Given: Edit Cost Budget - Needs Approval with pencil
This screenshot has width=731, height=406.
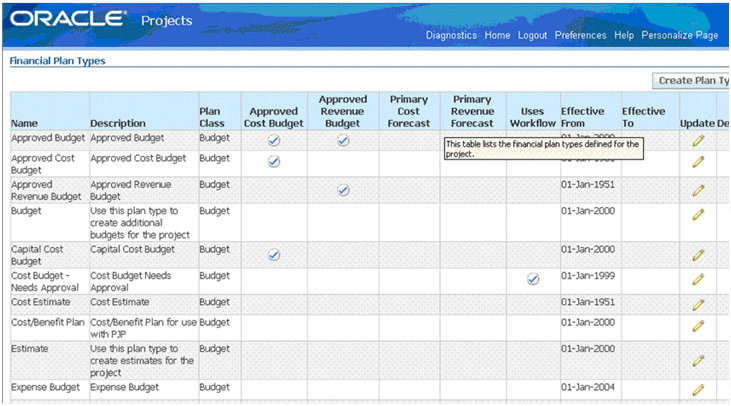Looking at the screenshot, I should 698,280.
